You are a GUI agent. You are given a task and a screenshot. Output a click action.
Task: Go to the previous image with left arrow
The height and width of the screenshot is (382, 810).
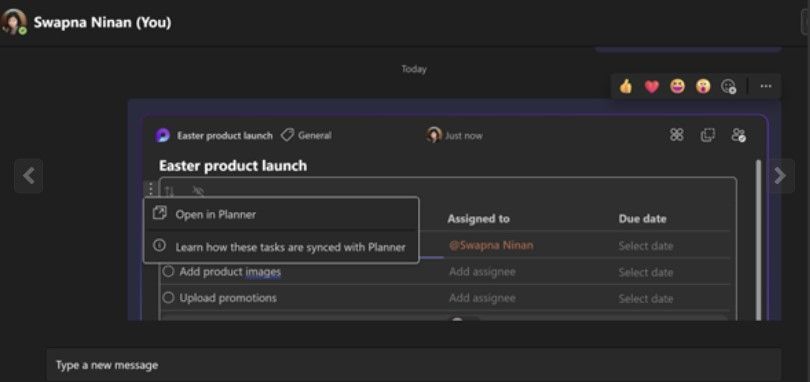pos(28,176)
